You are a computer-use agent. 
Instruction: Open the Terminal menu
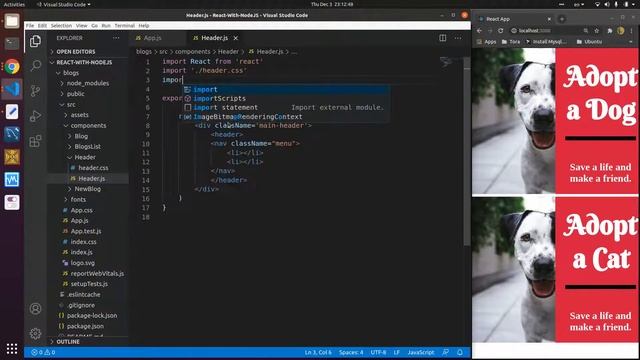[x=124, y=25]
